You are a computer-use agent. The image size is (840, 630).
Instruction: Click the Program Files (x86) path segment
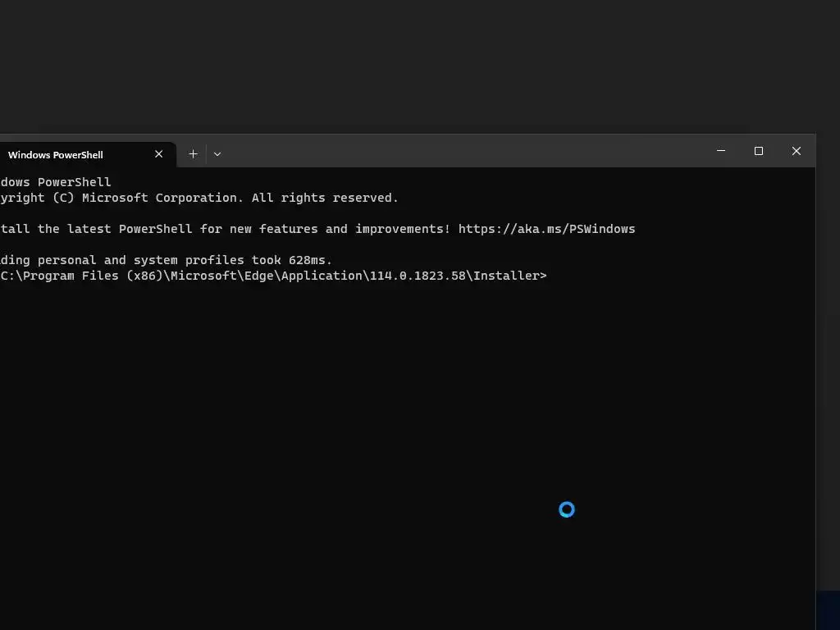coord(90,276)
